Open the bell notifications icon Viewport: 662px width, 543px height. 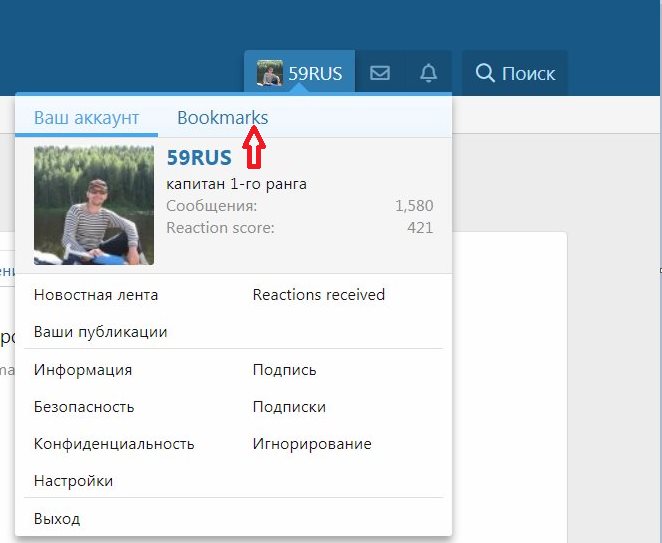(428, 73)
